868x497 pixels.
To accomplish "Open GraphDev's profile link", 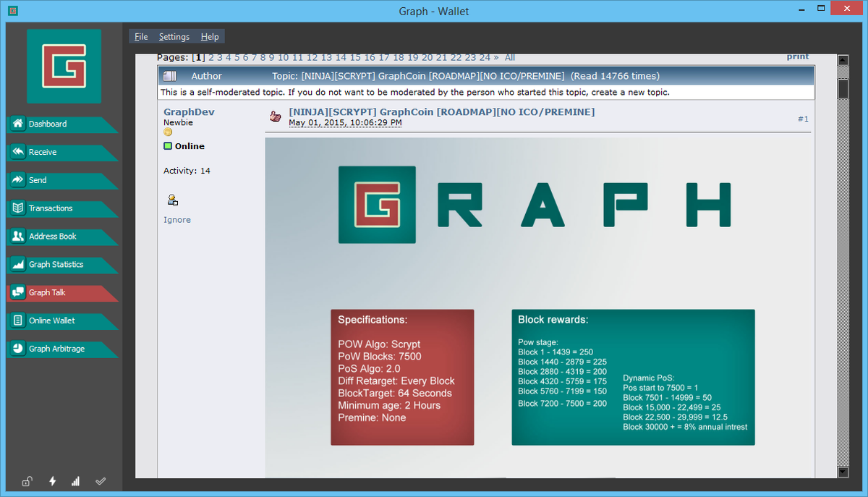I will click(189, 112).
